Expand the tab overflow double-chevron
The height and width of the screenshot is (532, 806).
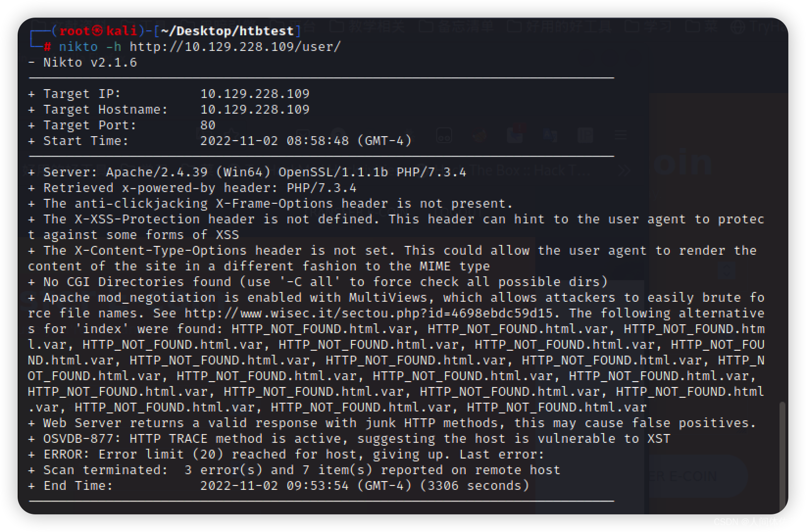[x=624, y=170]
